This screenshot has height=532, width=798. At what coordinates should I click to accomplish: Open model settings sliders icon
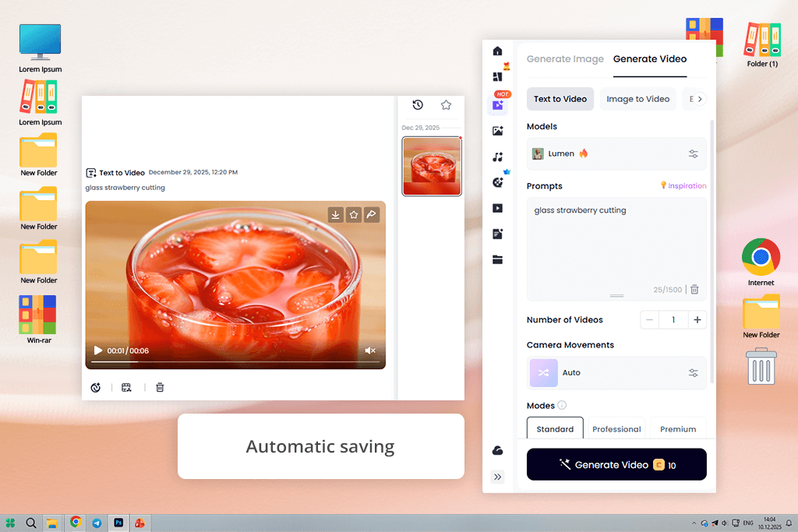click(693, 153)
